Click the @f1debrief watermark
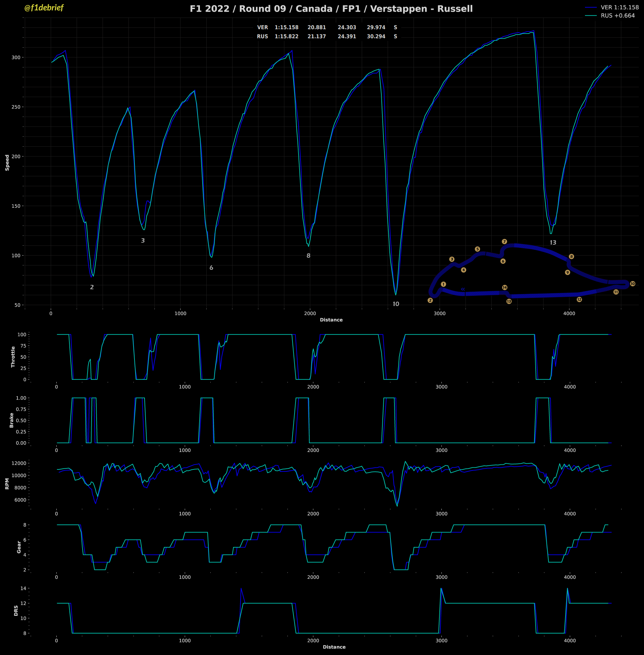The image size is (644, 655). [x=44, y=8]
